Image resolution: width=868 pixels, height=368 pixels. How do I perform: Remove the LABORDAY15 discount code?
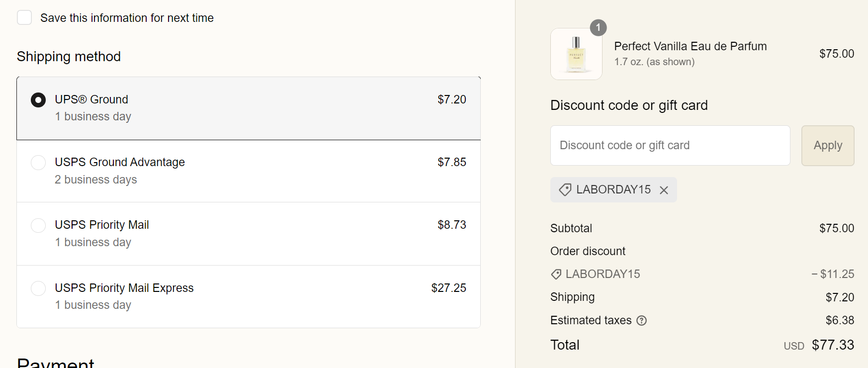click(664, 190)
